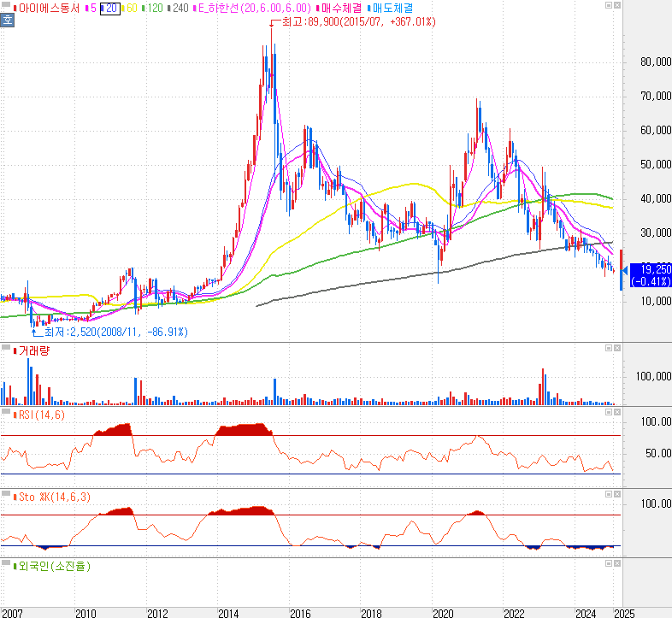Click the yellow swatch before 60

point(123,9)
